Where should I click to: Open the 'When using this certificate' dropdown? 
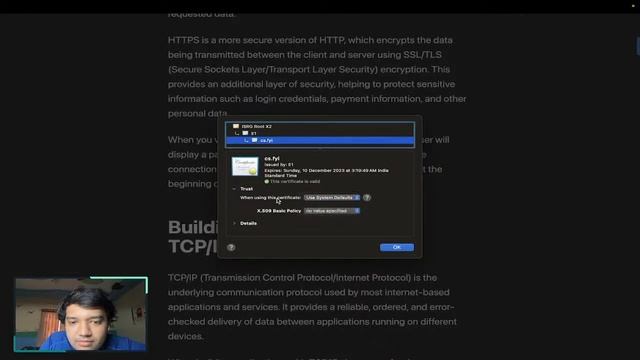[x=332, y=198]
